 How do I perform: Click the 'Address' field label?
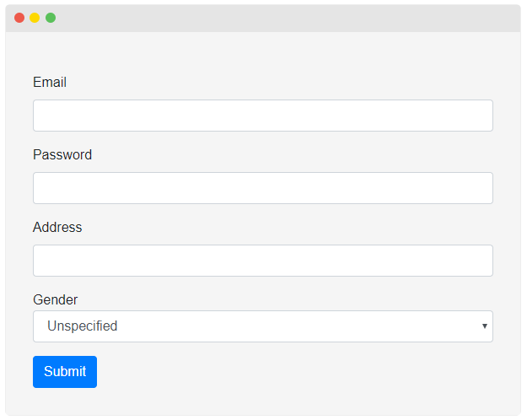tap(57, 228)
